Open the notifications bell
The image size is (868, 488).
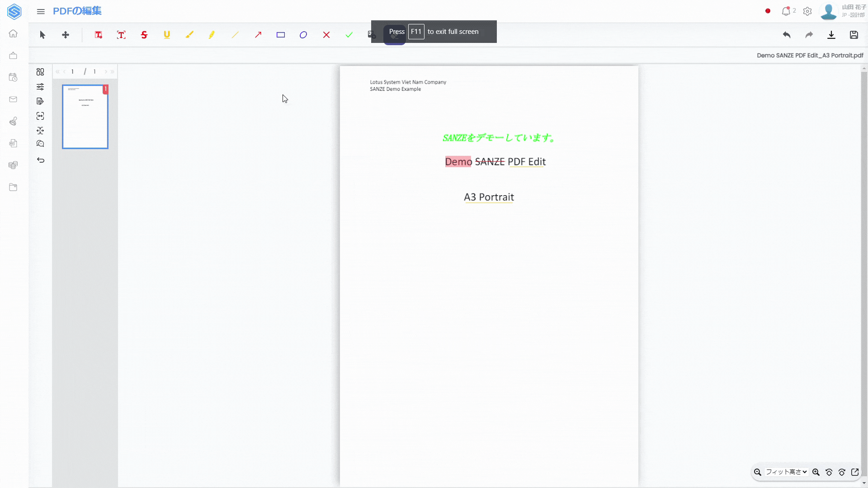(x=786, y=11)
